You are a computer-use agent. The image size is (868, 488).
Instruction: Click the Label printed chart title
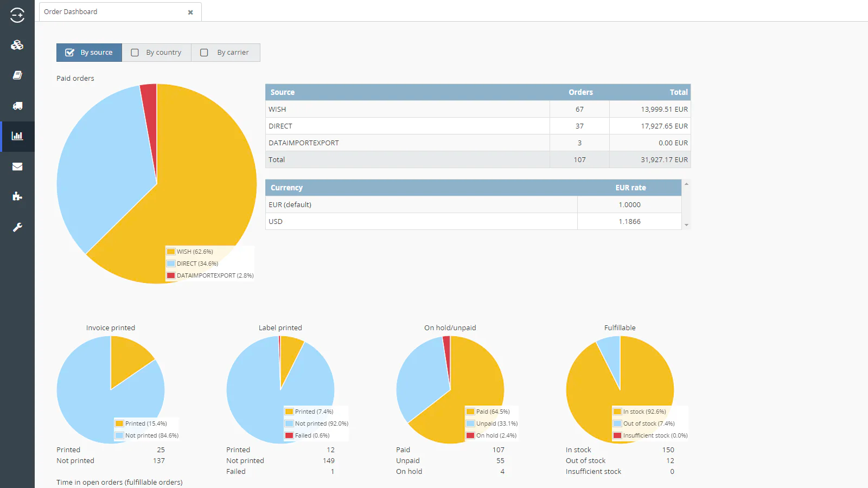[x=280, y=328]
